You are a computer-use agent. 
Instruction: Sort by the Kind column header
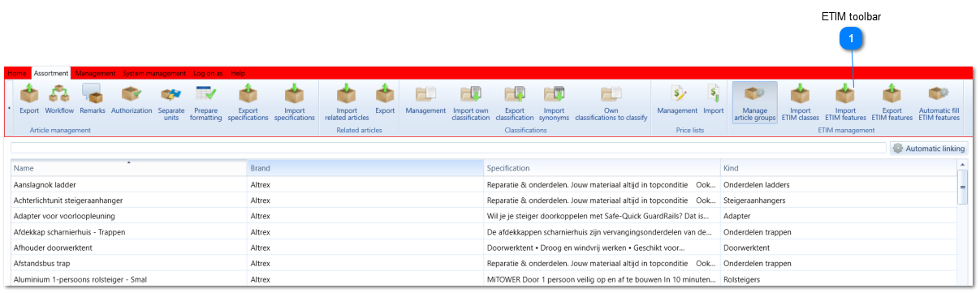click(x=838, y=168)
